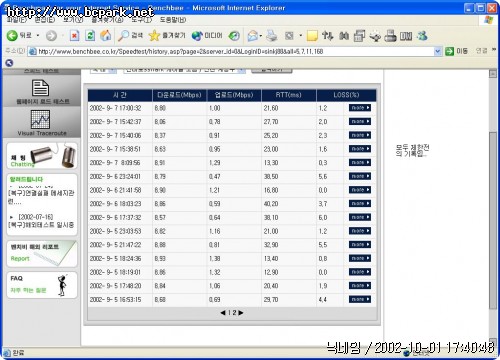Open the Media (미디어) globe button
Image resolution: width=500 pixels, height=360 pixels.
click(207, 35)
